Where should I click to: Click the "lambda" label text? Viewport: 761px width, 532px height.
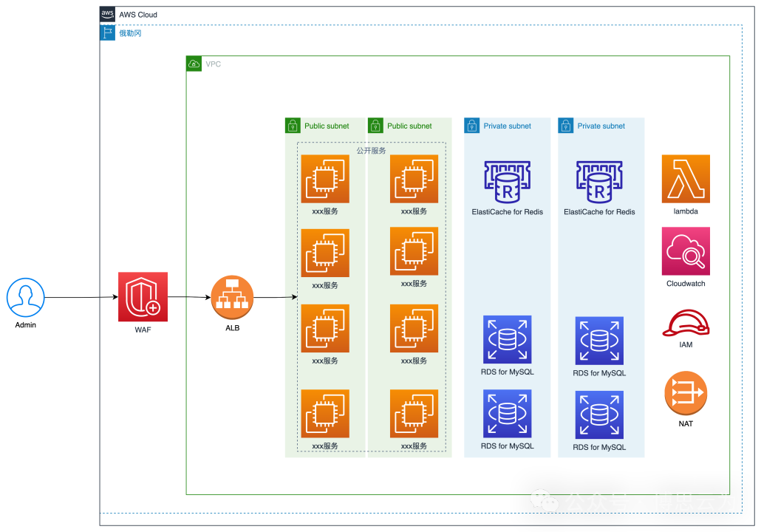tap(686, 211)
